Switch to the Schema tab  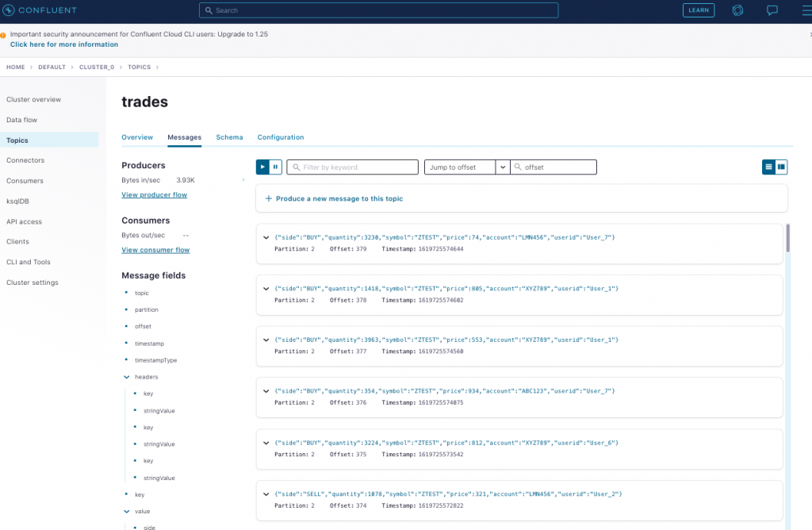229,136
